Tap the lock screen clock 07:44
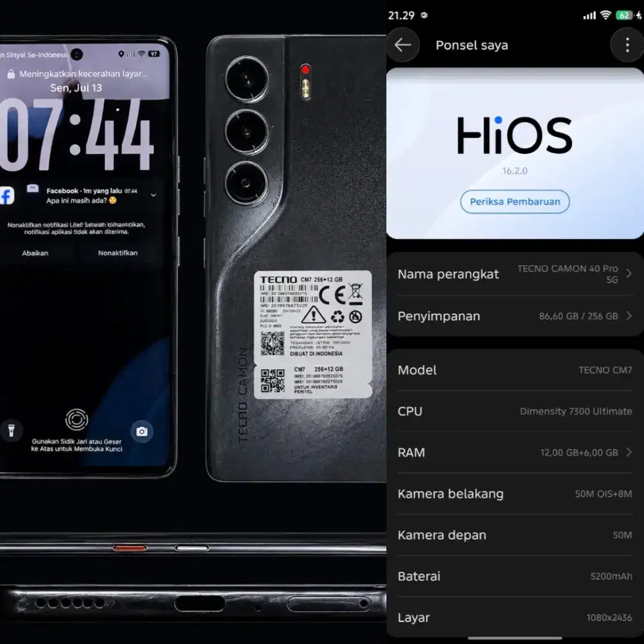Screen dimensions: 644x644 (x=77, y=135)
